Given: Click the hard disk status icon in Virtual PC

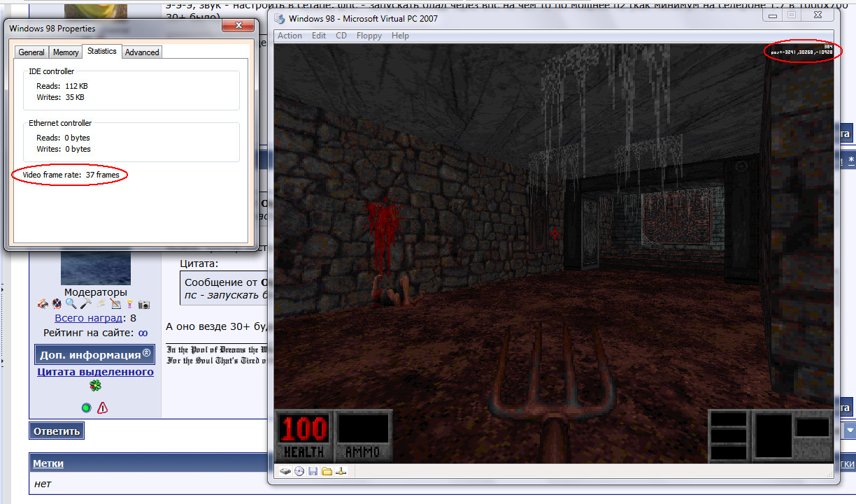Looking at the screenshot, I should click(285, 472).
